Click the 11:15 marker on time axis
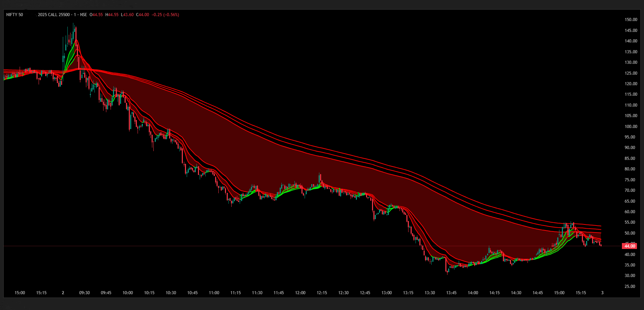This screenshot has height=310, width=644. [x=235, y=293]
